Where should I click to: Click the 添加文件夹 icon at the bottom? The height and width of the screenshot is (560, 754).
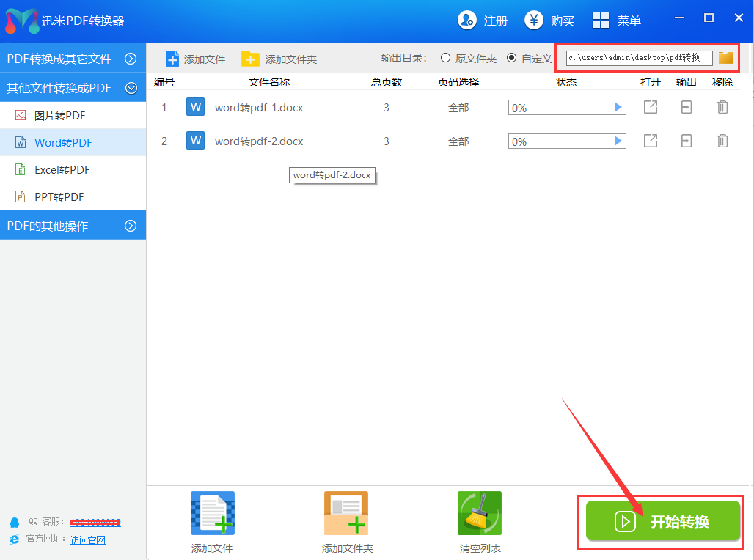[x=346, y=513]
